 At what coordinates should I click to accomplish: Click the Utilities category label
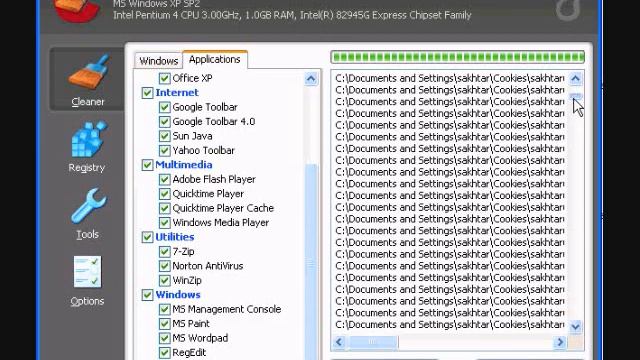click(175, 237)
